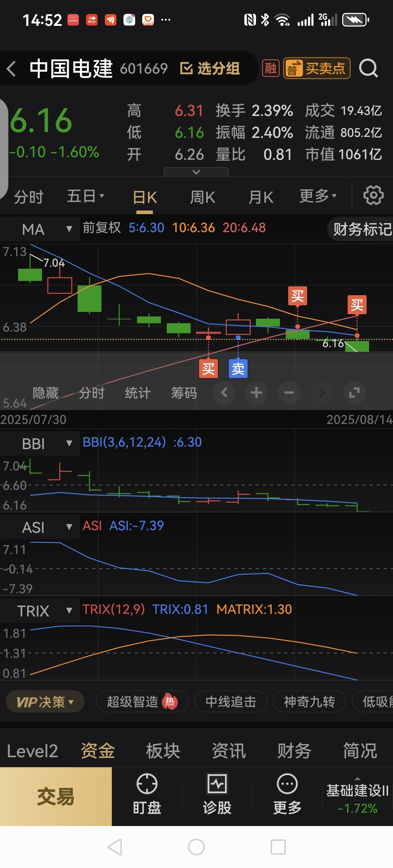Open the 五日 period dropdown
Image resolution: width=393 pixels, height=868 pixels.
pos(85,196)
